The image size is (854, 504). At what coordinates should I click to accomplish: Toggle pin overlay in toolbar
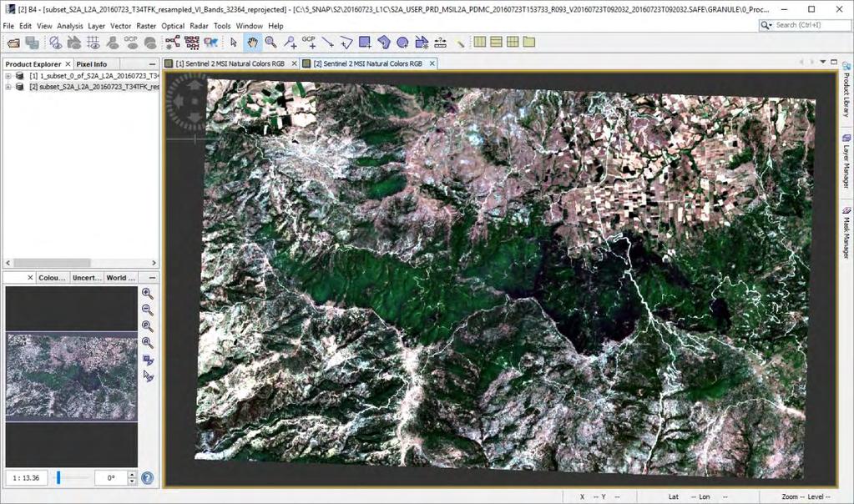(112, 43)
